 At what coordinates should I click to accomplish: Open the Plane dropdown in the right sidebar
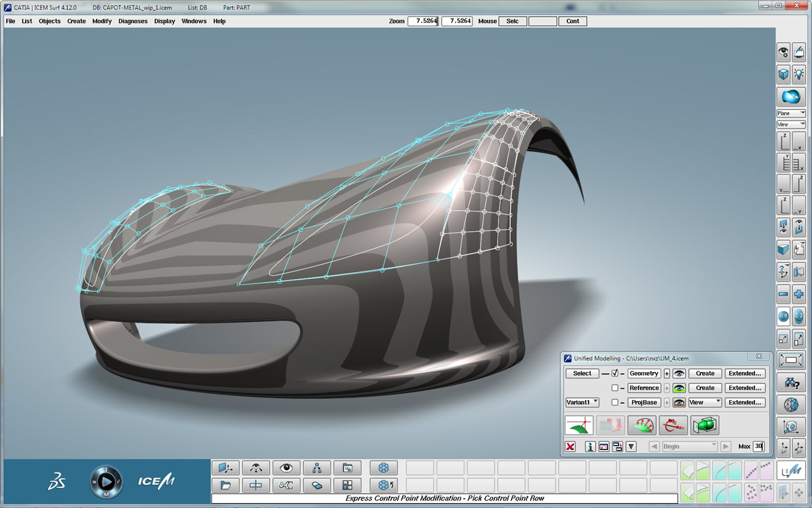[791, 113]
